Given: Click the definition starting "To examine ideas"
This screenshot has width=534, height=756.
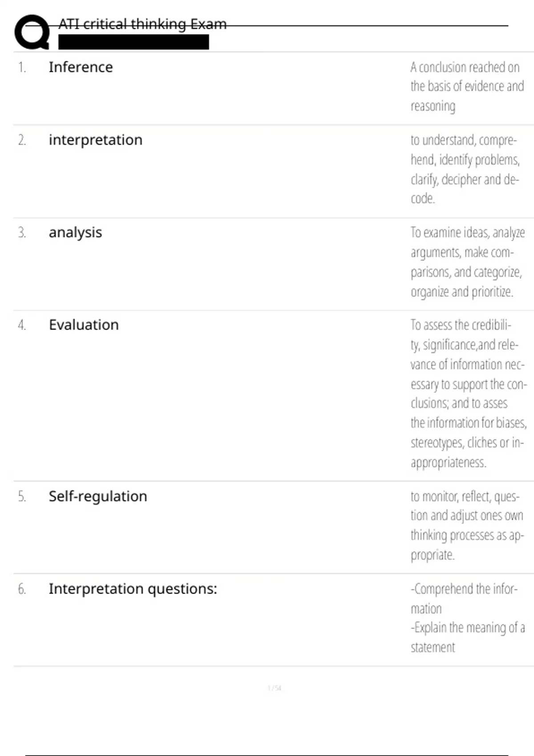Looking at the screenshot, I should pyautogui.click(x=466, y=261).
